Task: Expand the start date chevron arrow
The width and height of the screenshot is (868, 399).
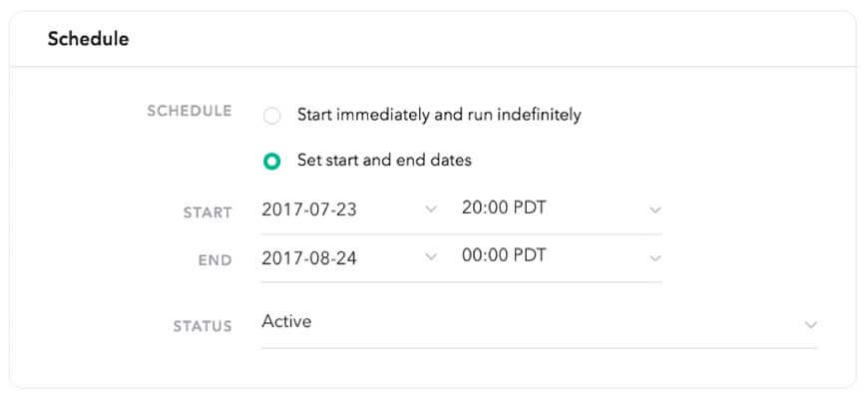Action: (x=431, y=209)
